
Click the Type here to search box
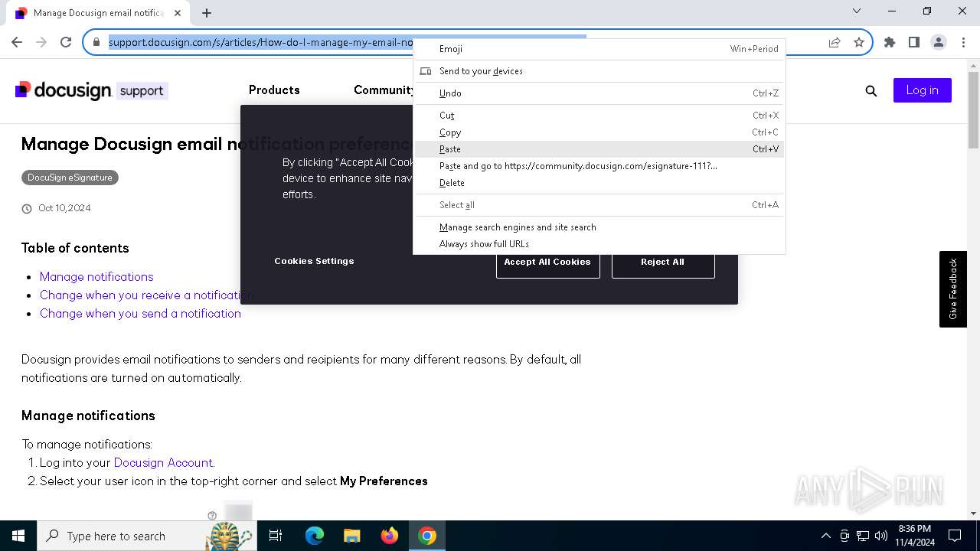pos(145,536)
